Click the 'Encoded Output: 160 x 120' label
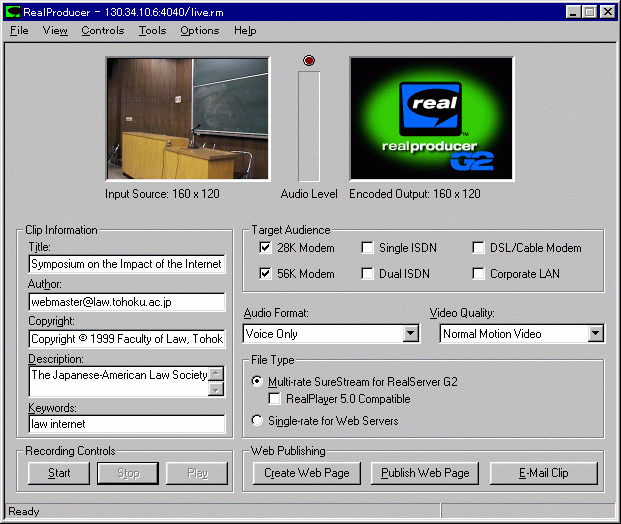This screenshot has width=621, height=524. (x=415, y=194)
